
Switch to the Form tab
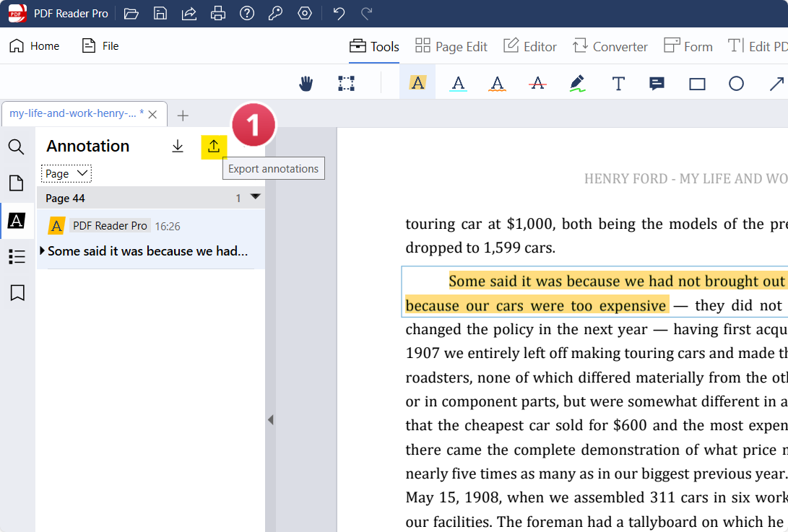[688, 47]
